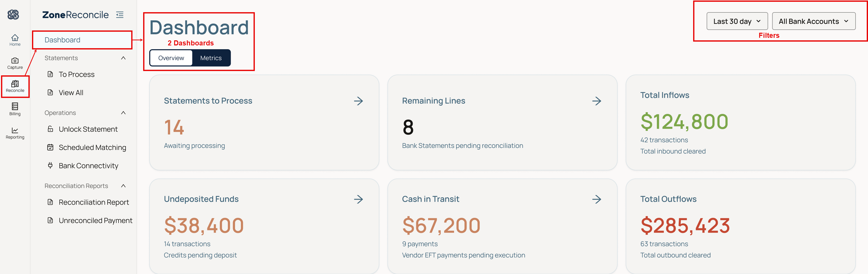Open To Process under Statements

[x=76, y=75]
